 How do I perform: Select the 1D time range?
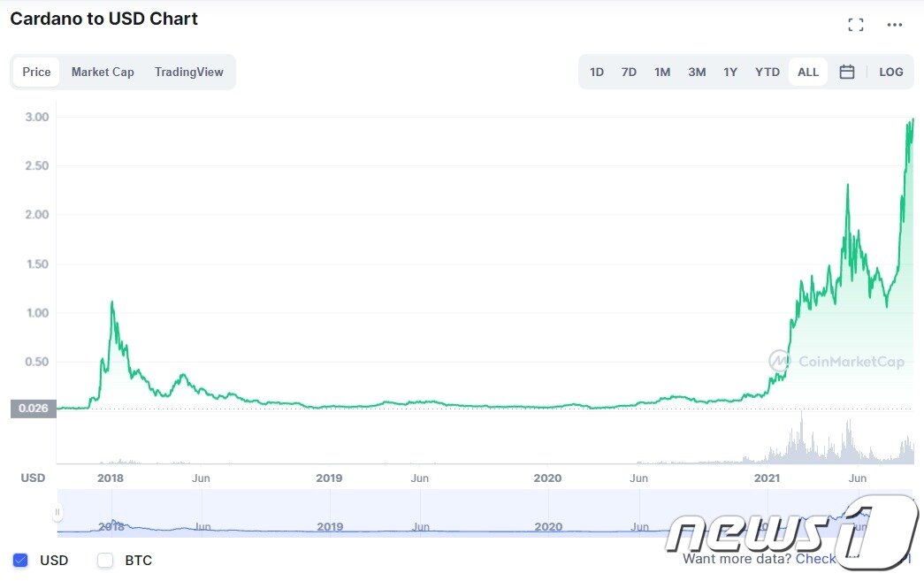pos(597,72)
